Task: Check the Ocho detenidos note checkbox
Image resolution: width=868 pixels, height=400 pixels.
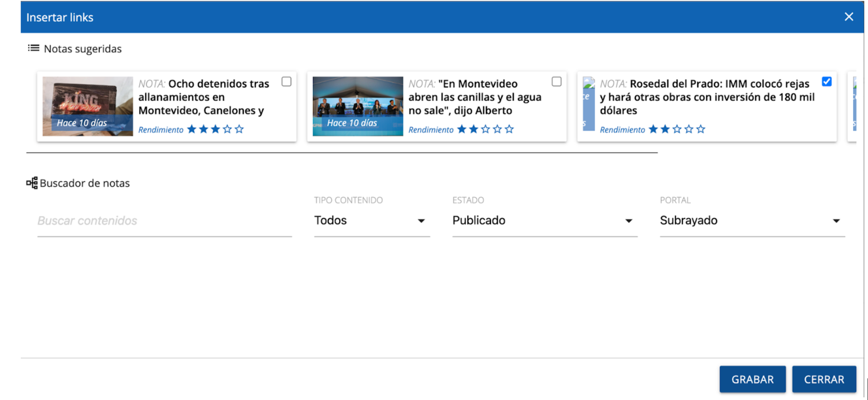Action: (287, 82)
